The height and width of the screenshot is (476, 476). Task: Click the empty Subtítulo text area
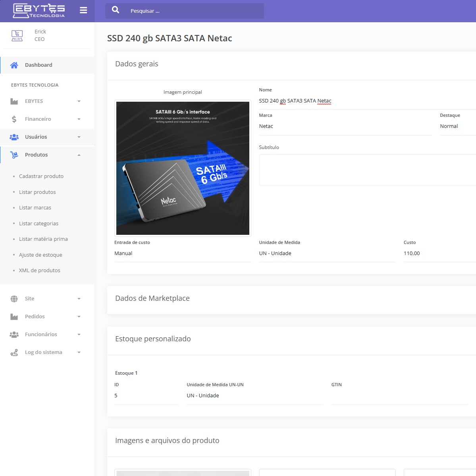367,170
